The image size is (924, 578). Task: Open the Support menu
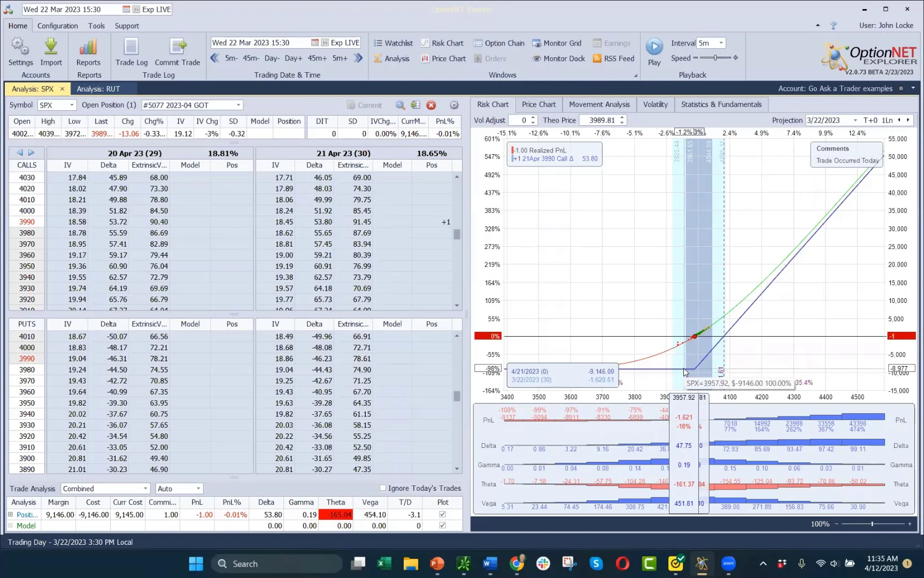[x=127, y=26]
